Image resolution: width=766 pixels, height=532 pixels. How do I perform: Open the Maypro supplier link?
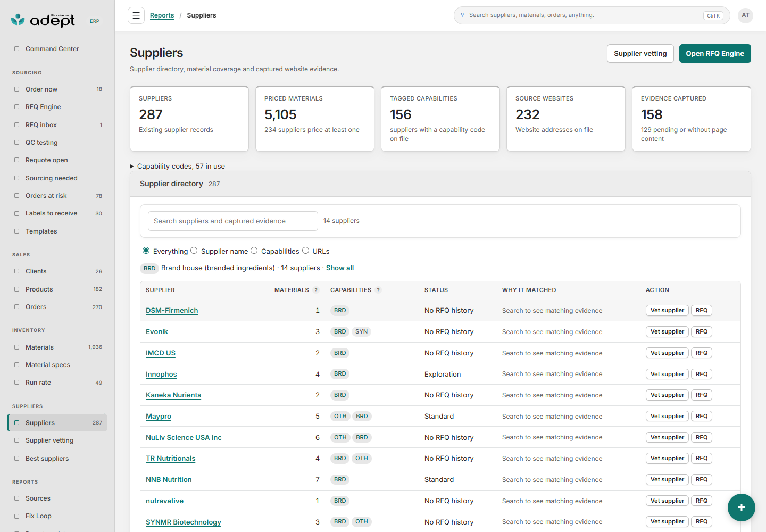click(x=159, y=417)
